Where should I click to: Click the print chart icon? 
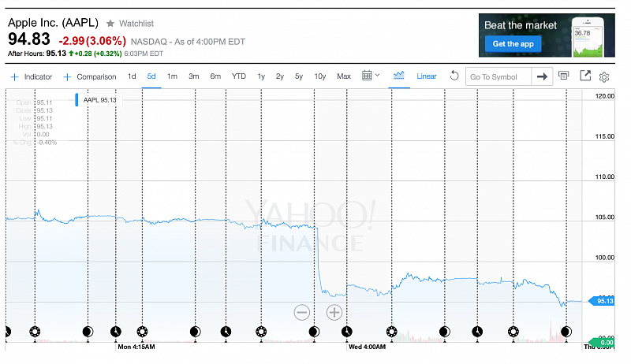pyautogui.click(x=563, y=76)
